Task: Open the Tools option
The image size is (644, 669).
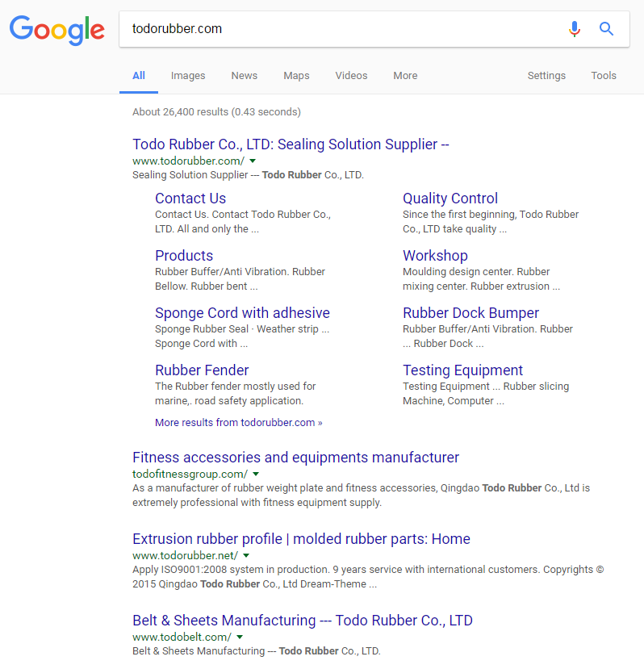Action: point(604,76)
